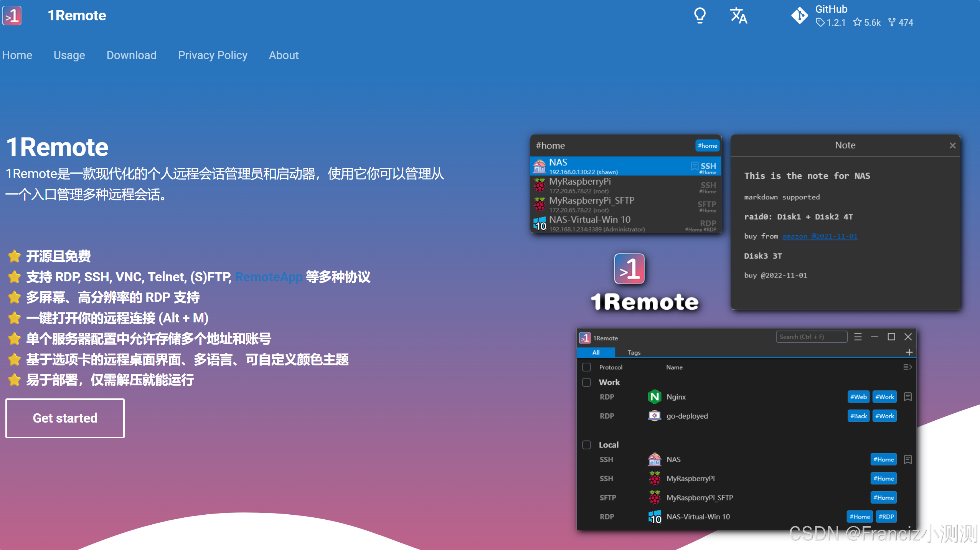Click the Get started button

(65, 418)
